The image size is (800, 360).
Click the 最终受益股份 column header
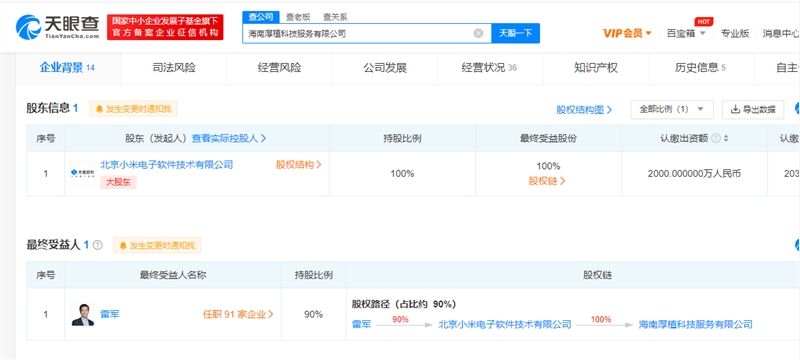coord(548,138)
